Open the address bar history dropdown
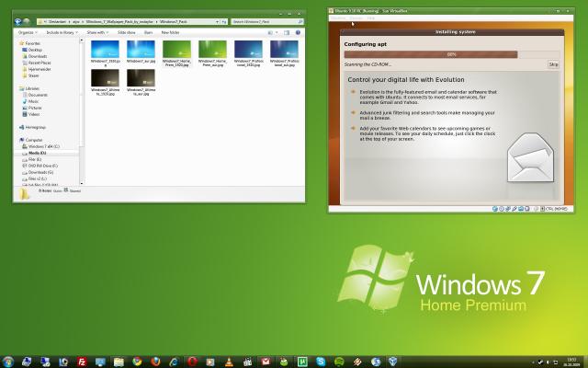Image resolution: width=588 pixels, height=368 pixels. [x=217, y=22]
